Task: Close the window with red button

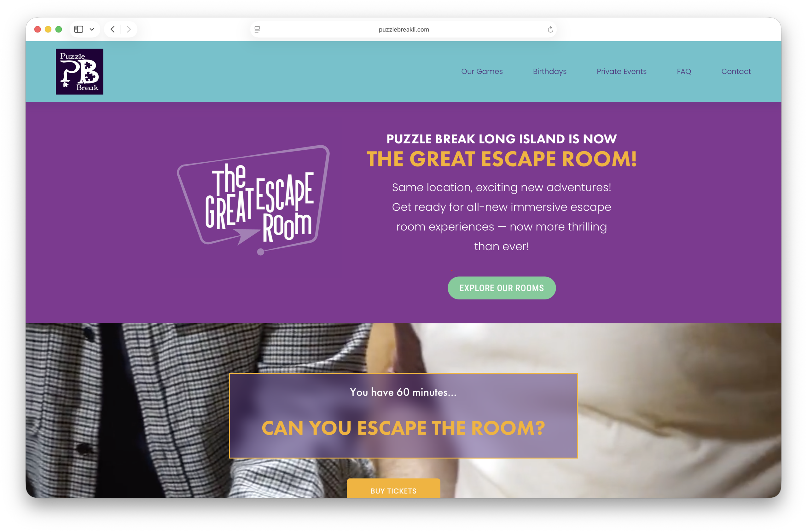Action: [x=38, y=30]
